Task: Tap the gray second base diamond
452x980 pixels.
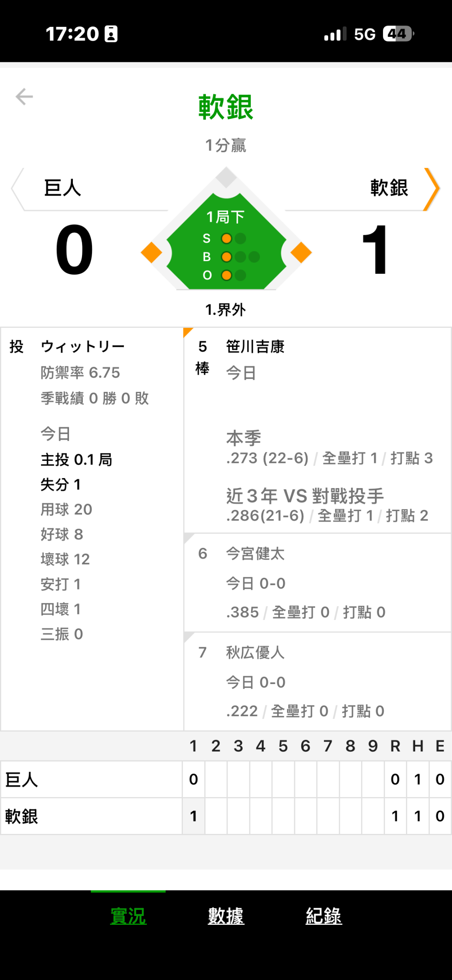Action: (226, 177)
